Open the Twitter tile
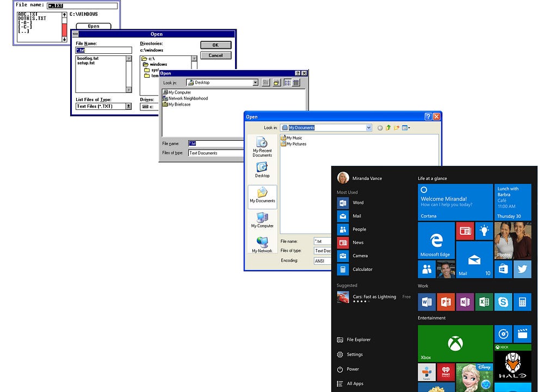 522,269
